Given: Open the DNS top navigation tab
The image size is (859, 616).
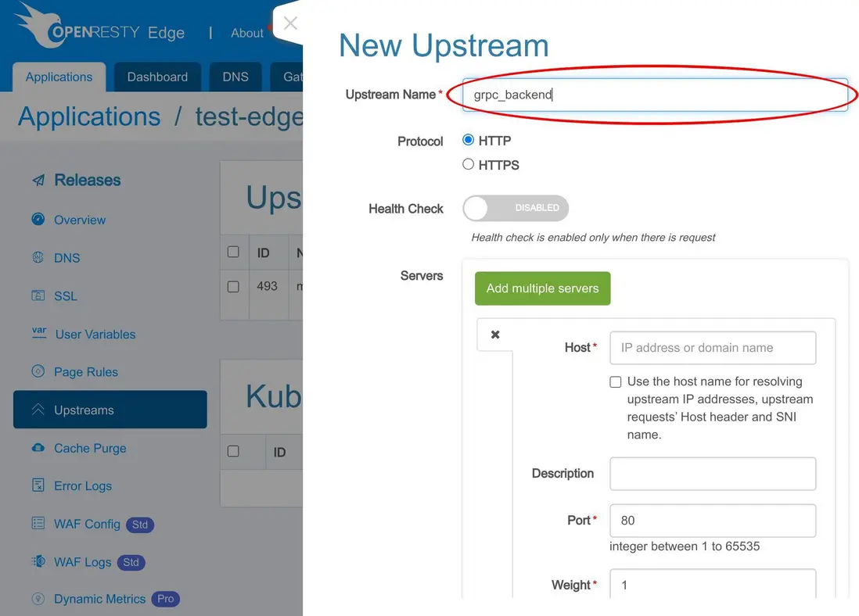Looking at the screenshot, I should (235, 77).
